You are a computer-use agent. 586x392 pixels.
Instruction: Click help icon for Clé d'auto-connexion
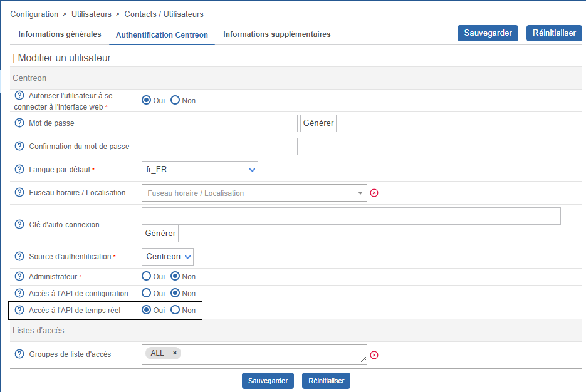[19, 224]
